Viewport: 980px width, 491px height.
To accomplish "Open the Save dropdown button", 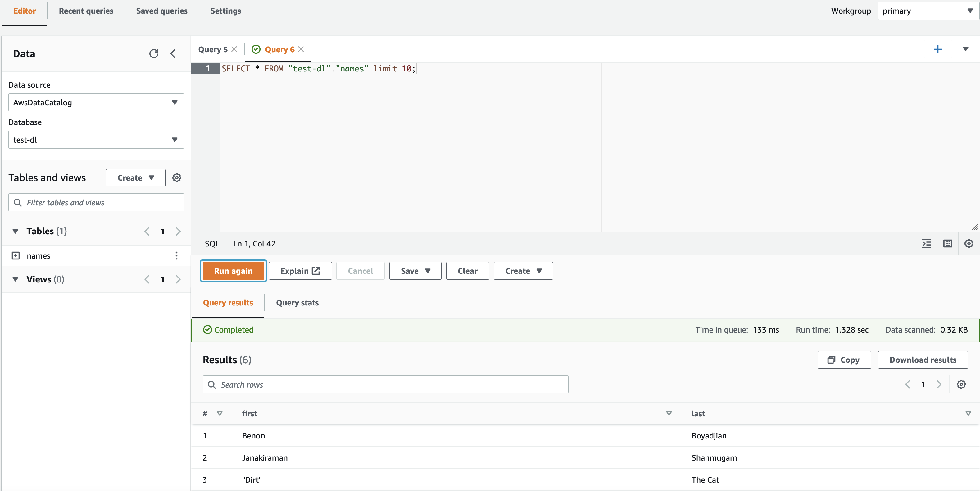I will pos(415,271).
